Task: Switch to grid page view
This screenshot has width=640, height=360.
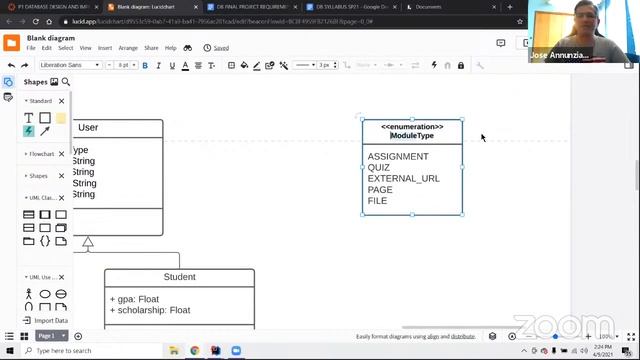Action: tap(24, 336)
